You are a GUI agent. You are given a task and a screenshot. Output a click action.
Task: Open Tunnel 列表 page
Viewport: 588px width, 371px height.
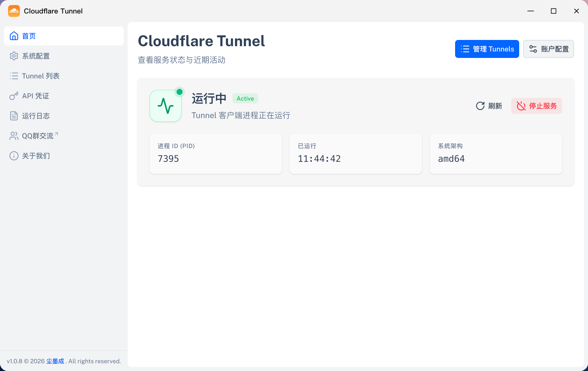click(x=64, y=76)
